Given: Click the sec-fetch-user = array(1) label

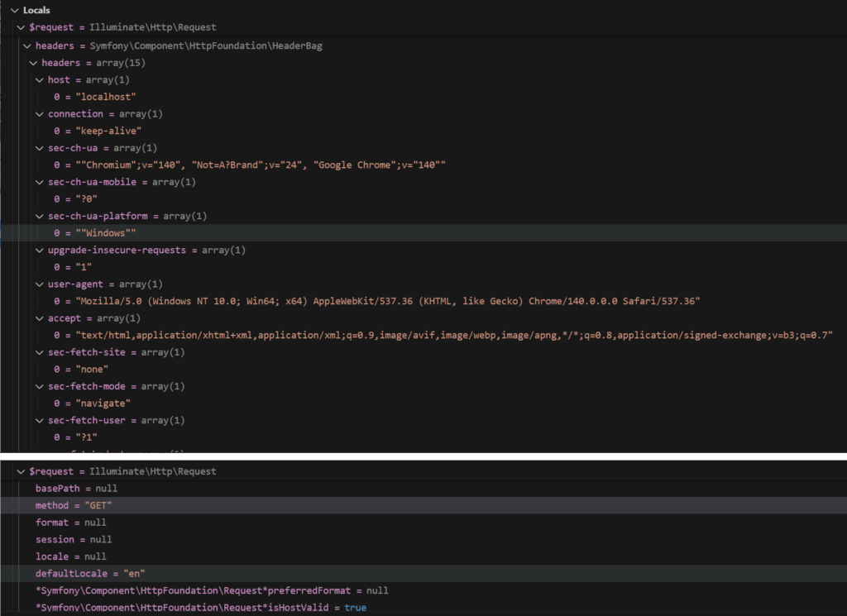Looking at the screenshot, I should (116, 420).
